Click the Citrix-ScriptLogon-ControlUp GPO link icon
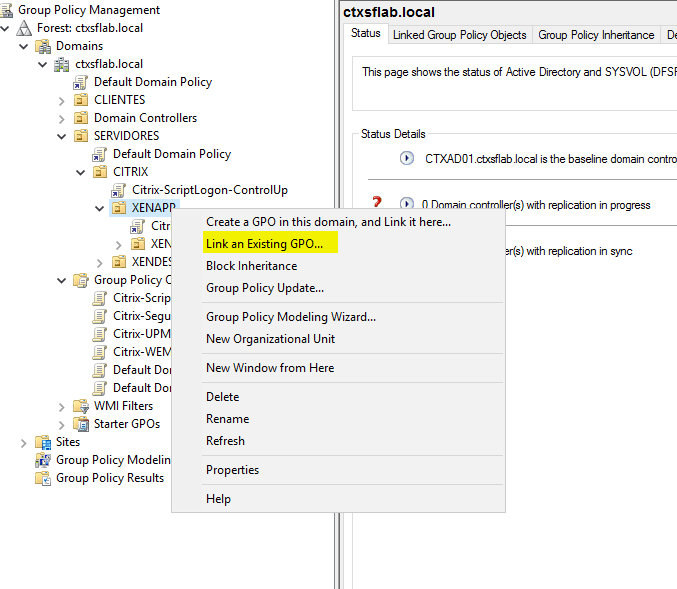 119,190
